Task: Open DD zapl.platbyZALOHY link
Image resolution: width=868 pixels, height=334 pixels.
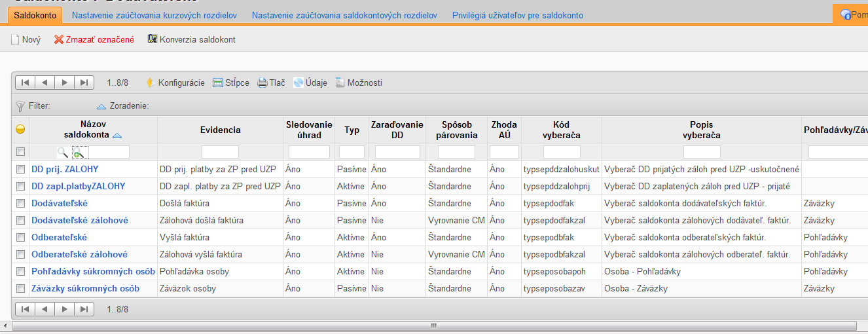Action: click(x=78, y=186)
